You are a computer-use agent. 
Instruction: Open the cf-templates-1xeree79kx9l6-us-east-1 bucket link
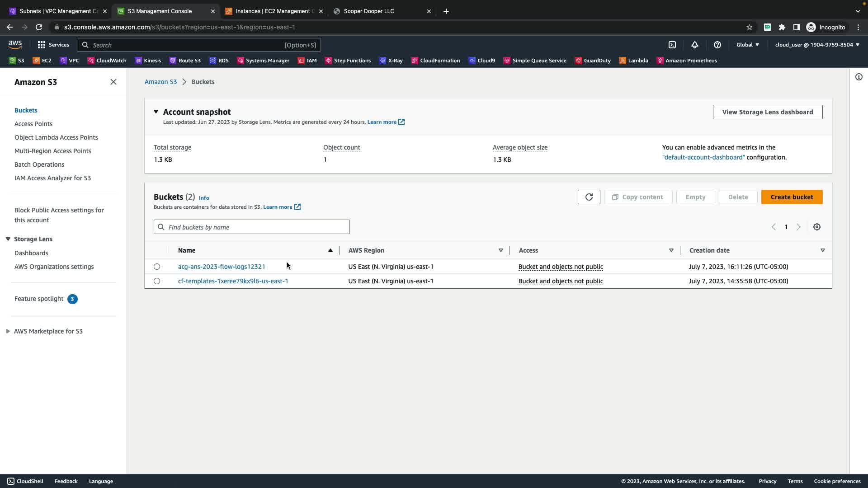[x=233, y=281]
